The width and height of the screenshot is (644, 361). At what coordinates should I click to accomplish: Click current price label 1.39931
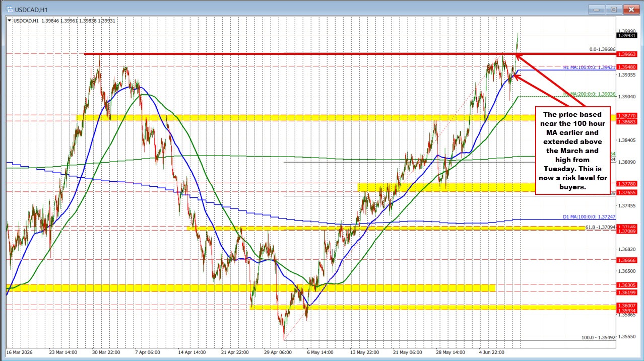(x=627, y=35)
